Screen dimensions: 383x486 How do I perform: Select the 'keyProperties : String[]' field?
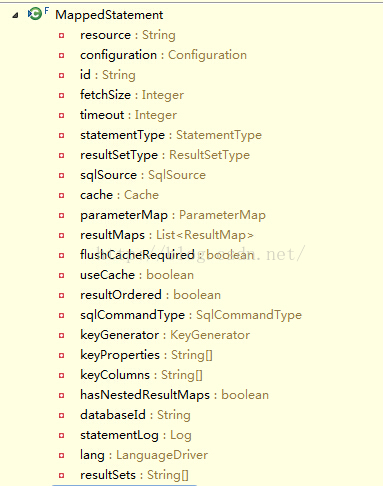(146, 355)
